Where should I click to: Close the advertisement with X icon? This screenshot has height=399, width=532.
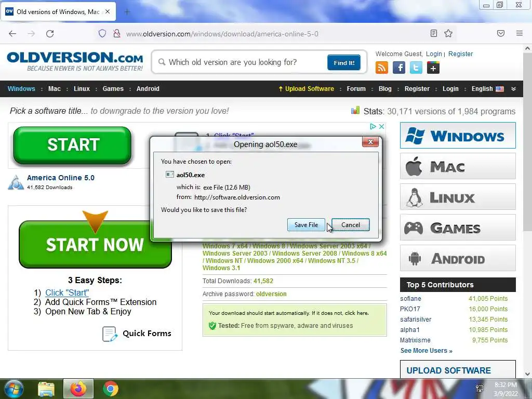381,127
